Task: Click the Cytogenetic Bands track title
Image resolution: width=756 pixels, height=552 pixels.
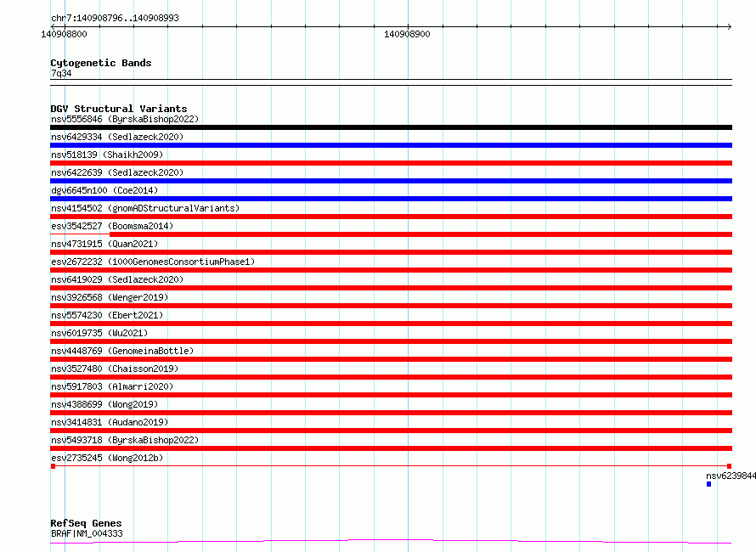Action: [101, 63]
